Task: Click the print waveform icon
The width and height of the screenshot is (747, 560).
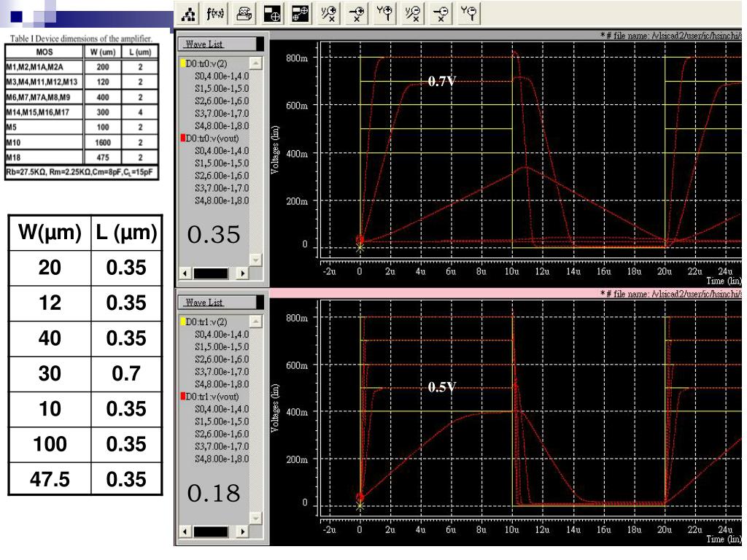Action: pyautogui.click(x=244, y=14)
